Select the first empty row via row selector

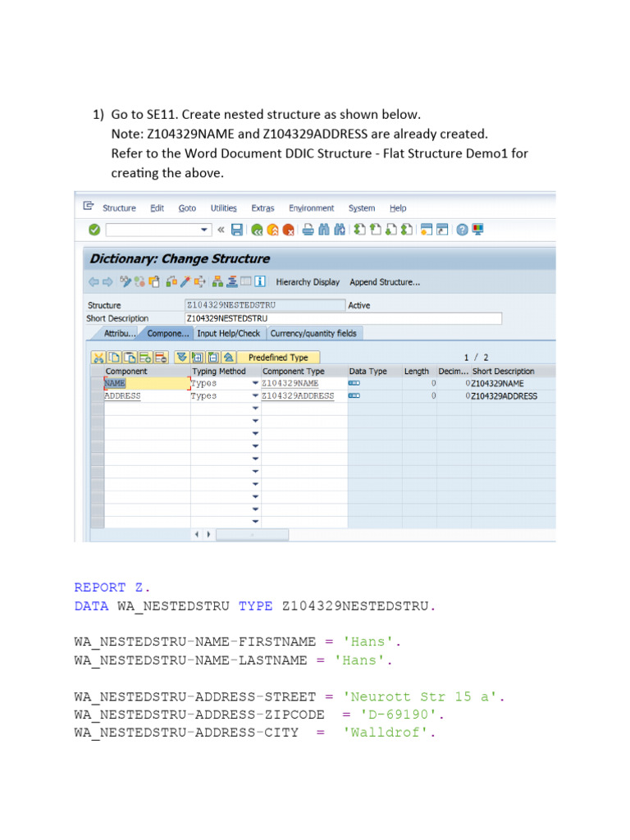click(x=98, y=409)
